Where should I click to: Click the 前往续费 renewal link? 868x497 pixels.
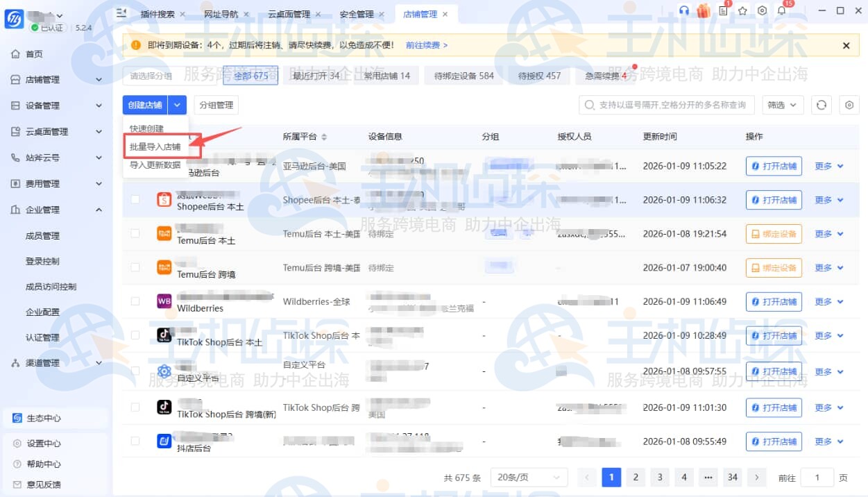pyautogui.click(x=424, y=45)
